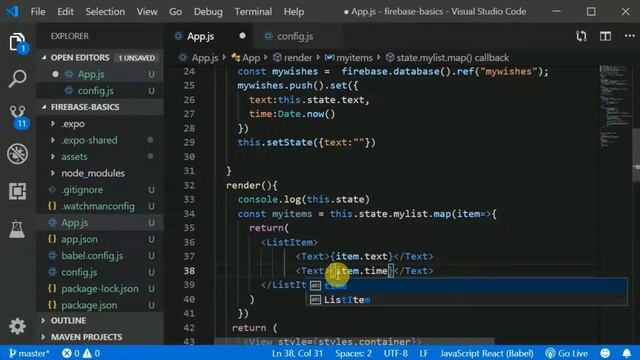The image size is (640, 360).
Task: Expand the Outline section
Action: (100, 320)
